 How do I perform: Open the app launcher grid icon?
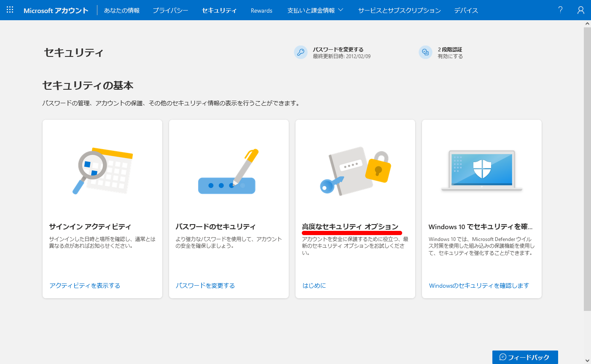10,10
